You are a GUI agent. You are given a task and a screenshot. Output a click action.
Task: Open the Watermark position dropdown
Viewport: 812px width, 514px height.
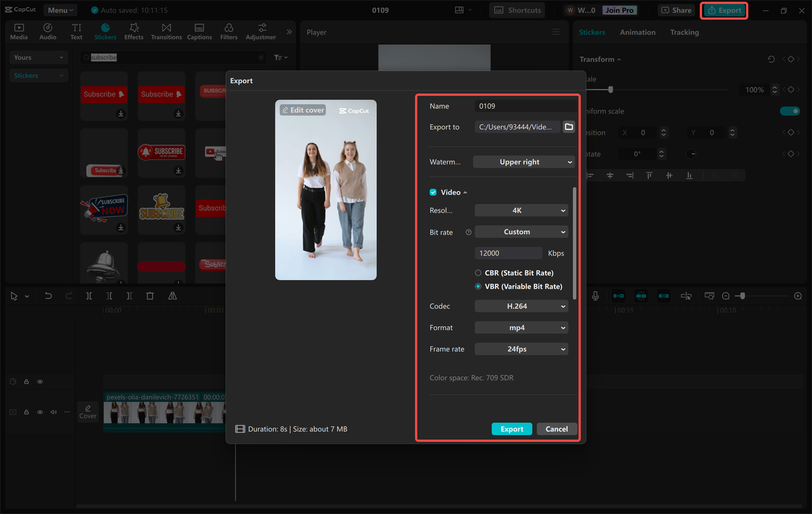click(523, 162)
